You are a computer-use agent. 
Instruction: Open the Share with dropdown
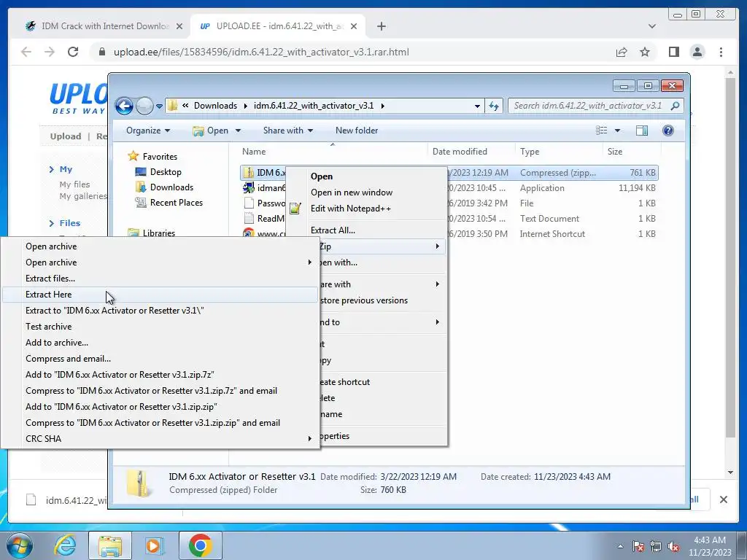click(x=287, y=131)
